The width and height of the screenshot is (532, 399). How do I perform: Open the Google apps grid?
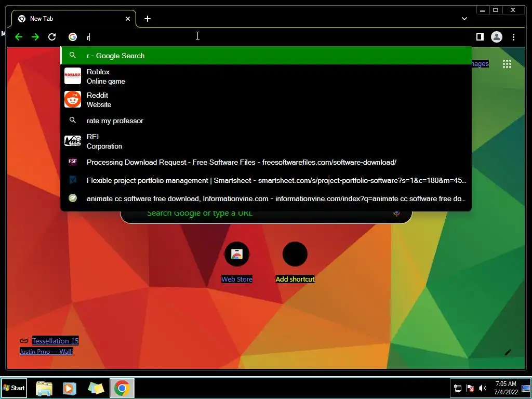coord(507,64)
